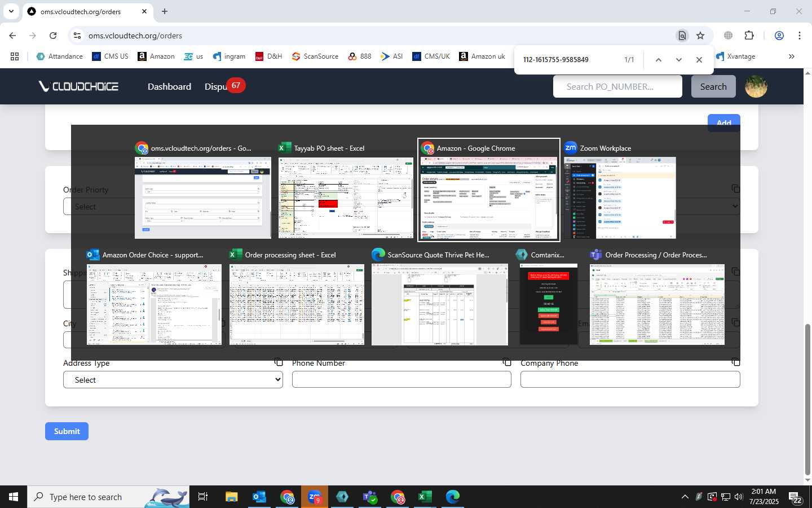
Task: Open the Dashboard menu item
Action: [169, 86]
